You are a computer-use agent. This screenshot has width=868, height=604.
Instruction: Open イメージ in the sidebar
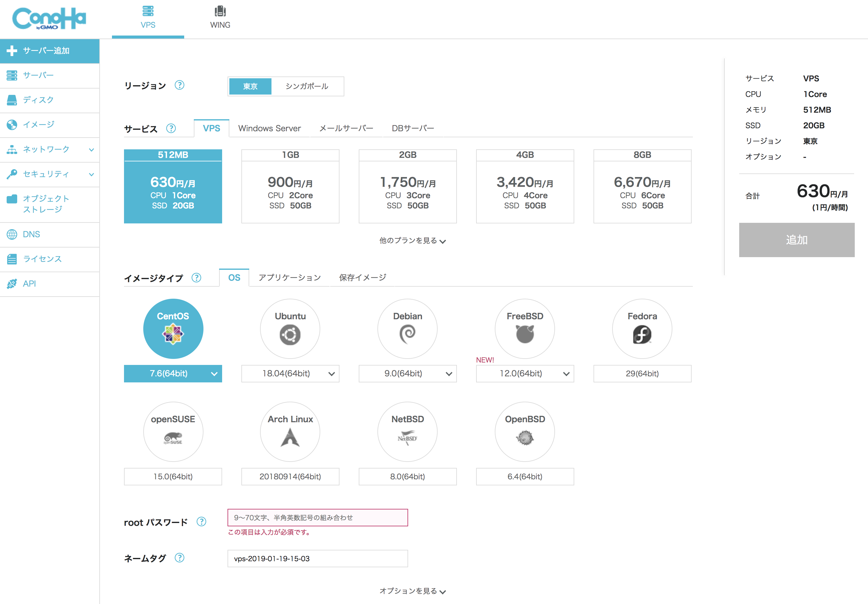point(50,125)
